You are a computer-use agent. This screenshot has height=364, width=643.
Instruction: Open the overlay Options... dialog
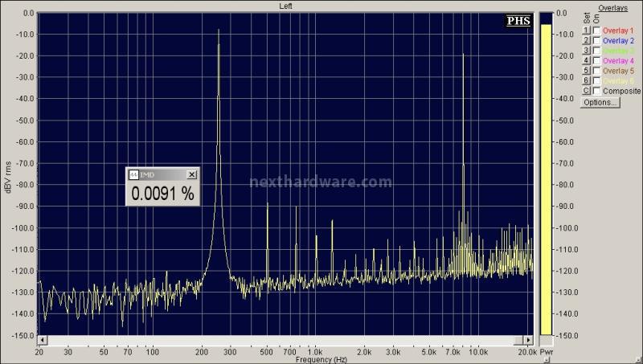(600, 103)
